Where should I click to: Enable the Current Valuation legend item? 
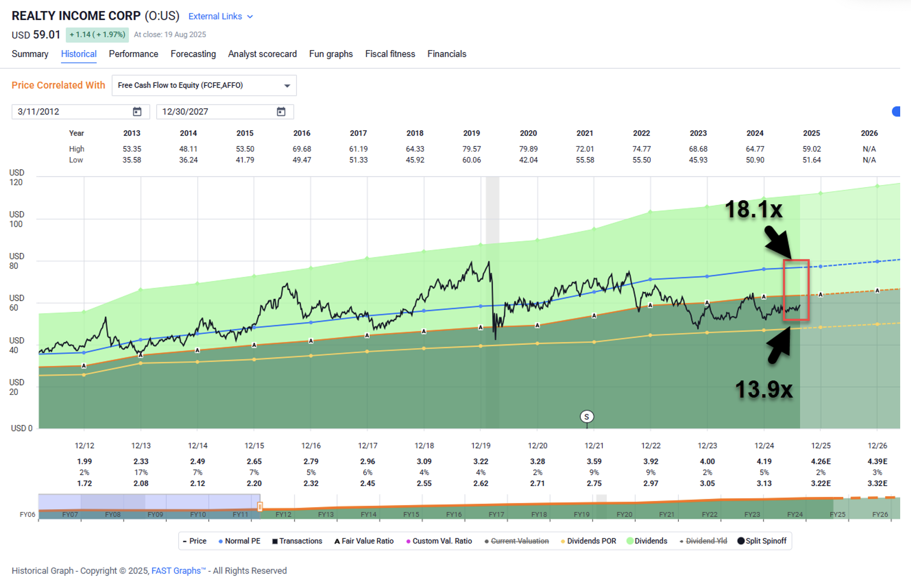tap(516, 541)
